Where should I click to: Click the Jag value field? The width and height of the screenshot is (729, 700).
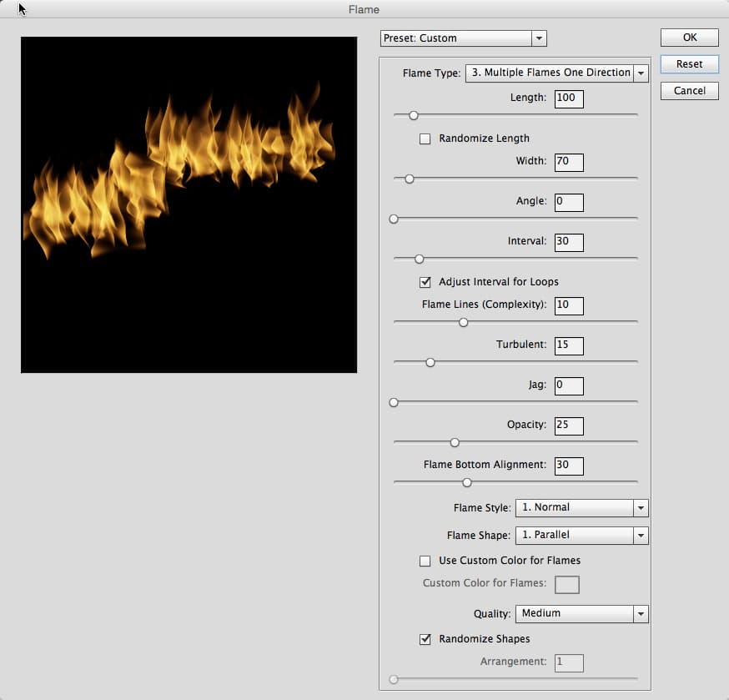click(x=569, y=386)
